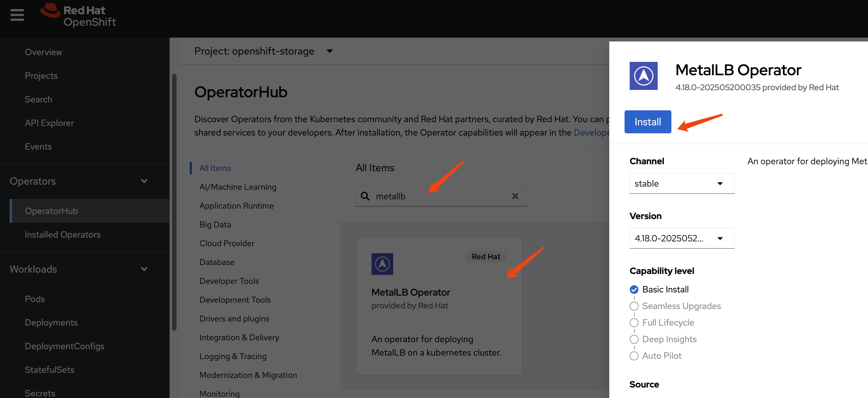Select the Basic Install capability level
868x398 pixels.
[634, 289]
